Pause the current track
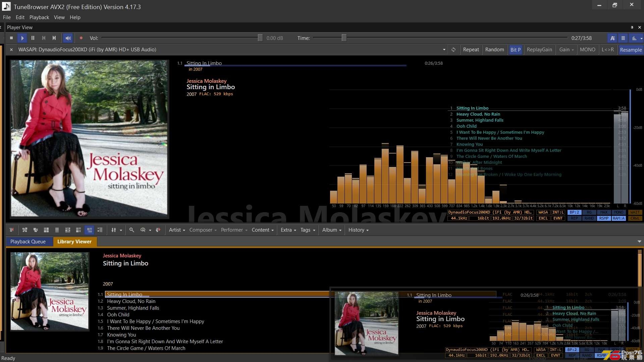 [33, 38]
